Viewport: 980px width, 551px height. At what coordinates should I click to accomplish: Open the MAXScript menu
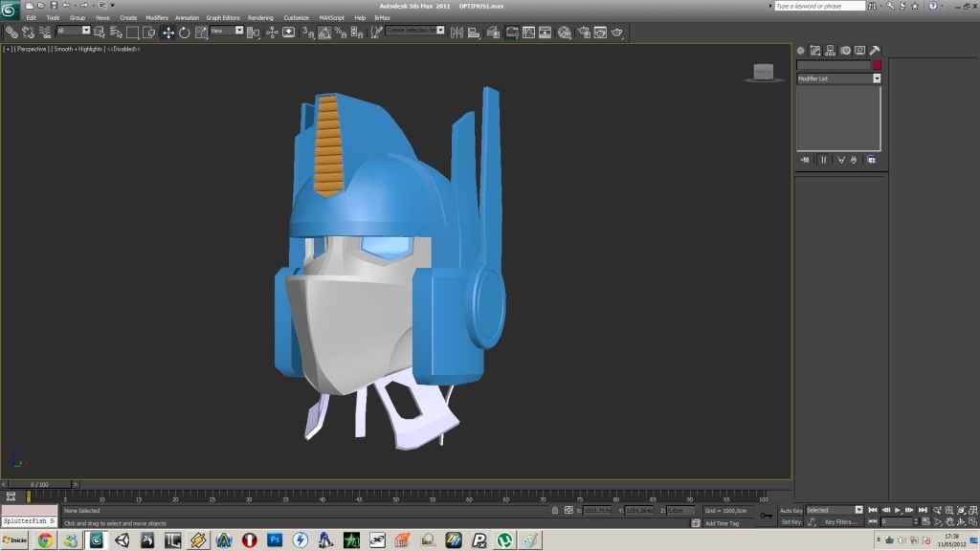(332, 18)
